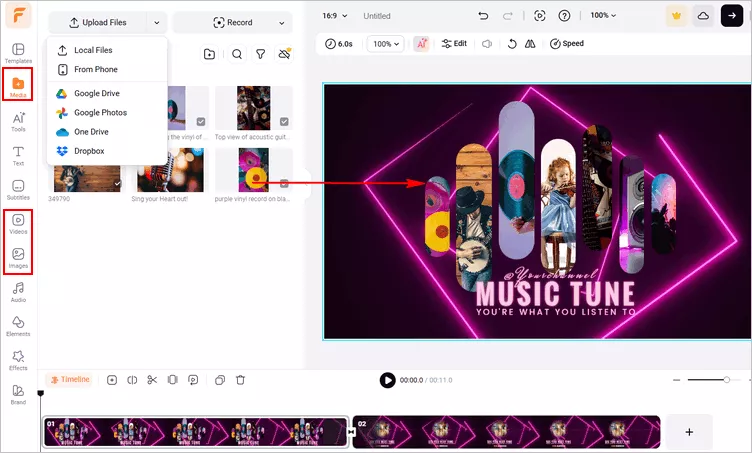Toggle checkbox on purple vinyl record thumbnail
Screen dimensions: 752x453
(x=284, y=184)
